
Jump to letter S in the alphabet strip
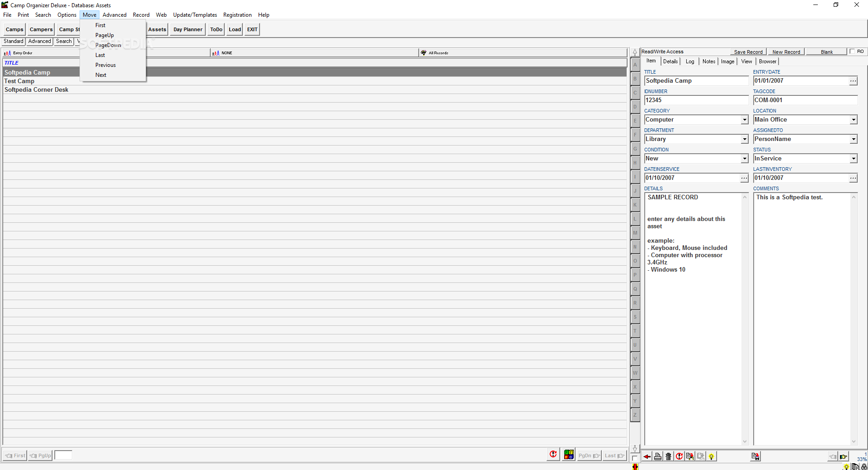coord(635,317)
